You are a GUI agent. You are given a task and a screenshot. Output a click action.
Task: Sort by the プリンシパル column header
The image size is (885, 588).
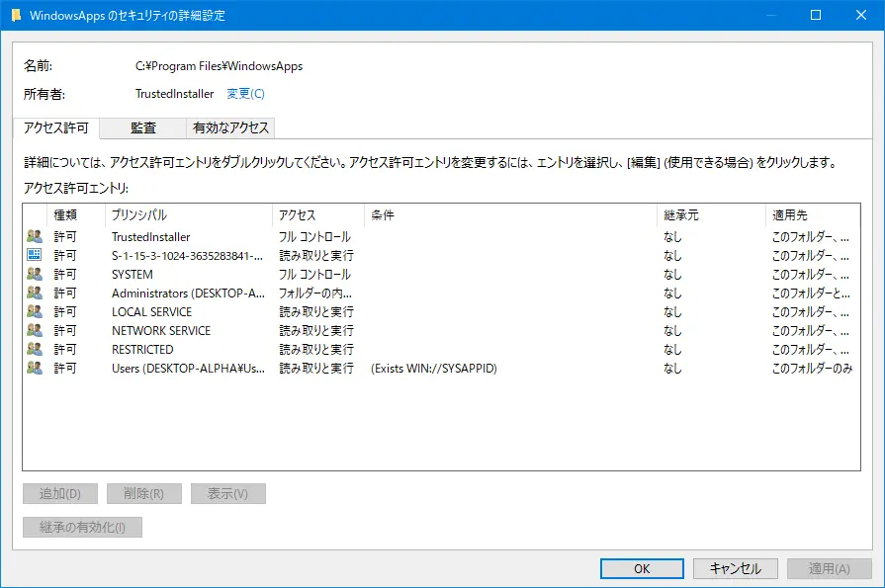(x=189, y=215)
